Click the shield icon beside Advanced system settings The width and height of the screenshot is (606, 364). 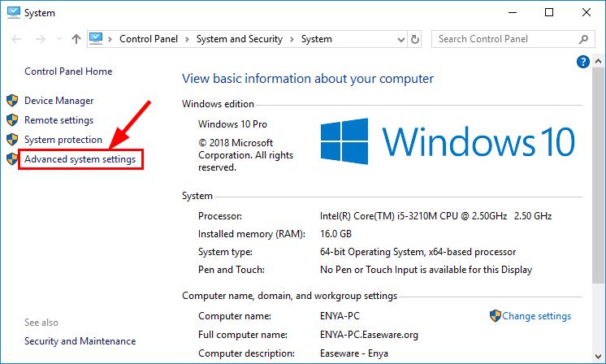pos(11,159)
